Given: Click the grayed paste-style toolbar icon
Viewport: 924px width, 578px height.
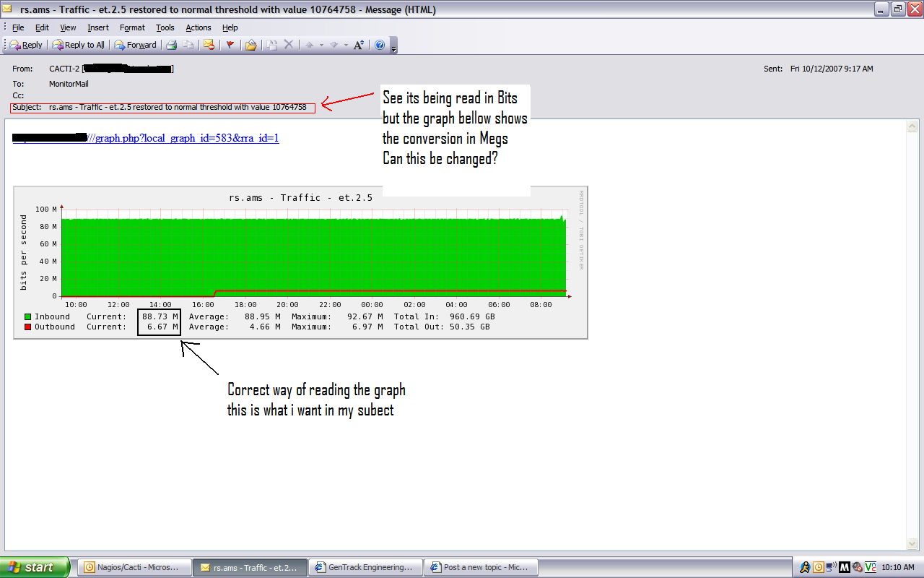Looking at the screenshot, I should (271, 45).
